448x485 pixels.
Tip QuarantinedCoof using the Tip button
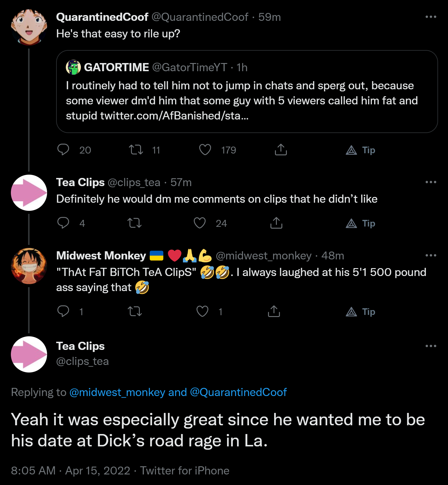coord(360,150)
